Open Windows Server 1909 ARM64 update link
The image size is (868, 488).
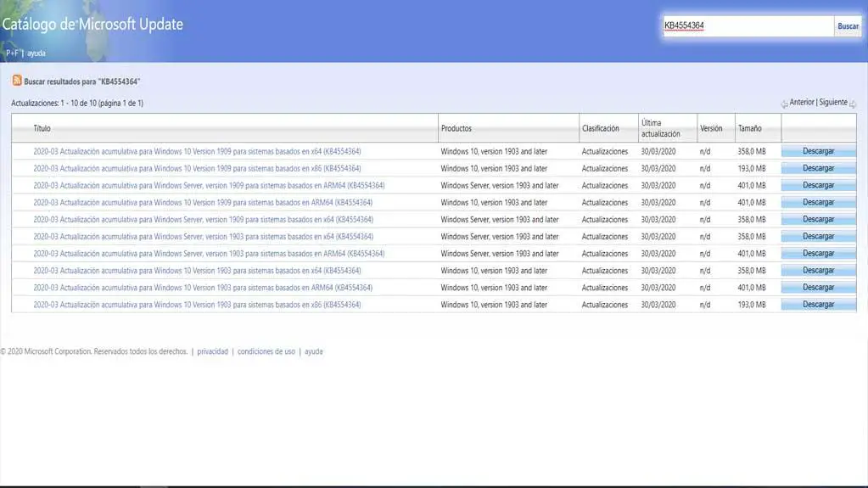tap(209, 186)
